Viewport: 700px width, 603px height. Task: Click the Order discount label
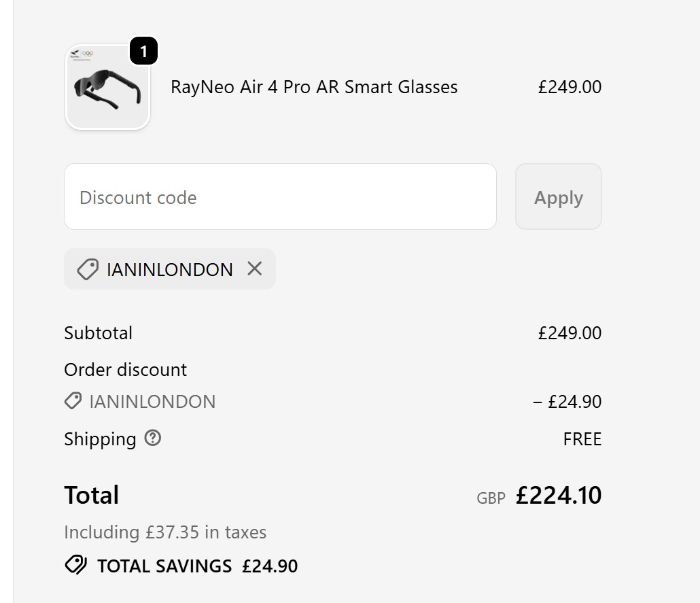[125, 370]
